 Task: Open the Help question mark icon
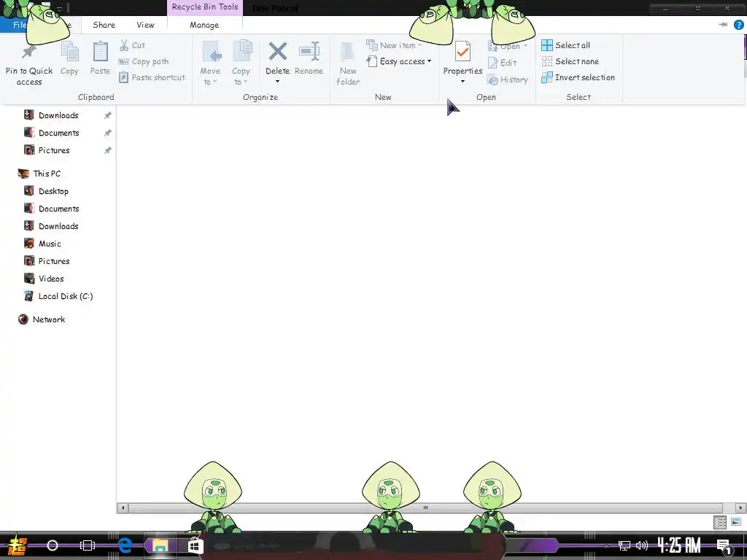738,25
